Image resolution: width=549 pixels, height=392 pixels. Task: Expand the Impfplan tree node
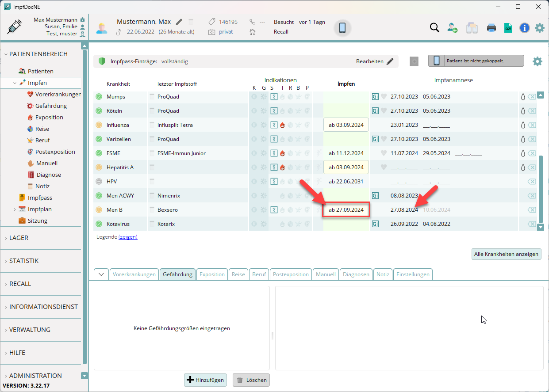[x=15, y=209]
